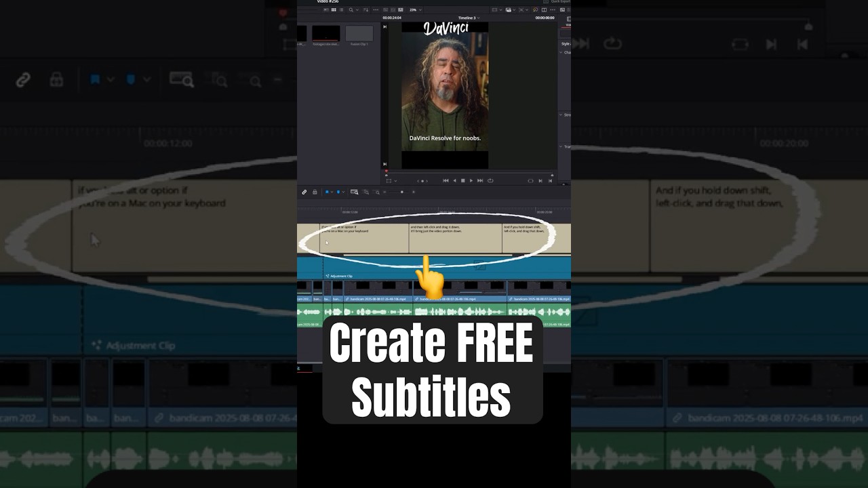868x488 pixels.
Task: Open the rectangle viewer-mode dropdown left of proxy icon
Action: tap(498, 9)
